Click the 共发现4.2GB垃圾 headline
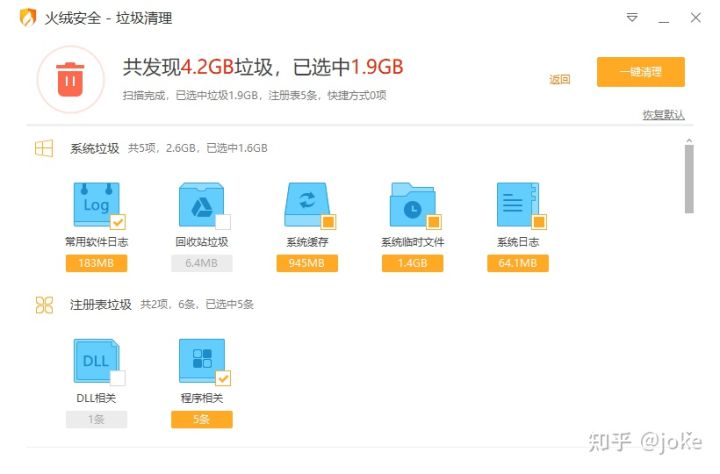This screenshot has height=474, width=720. tap(263, 67)
